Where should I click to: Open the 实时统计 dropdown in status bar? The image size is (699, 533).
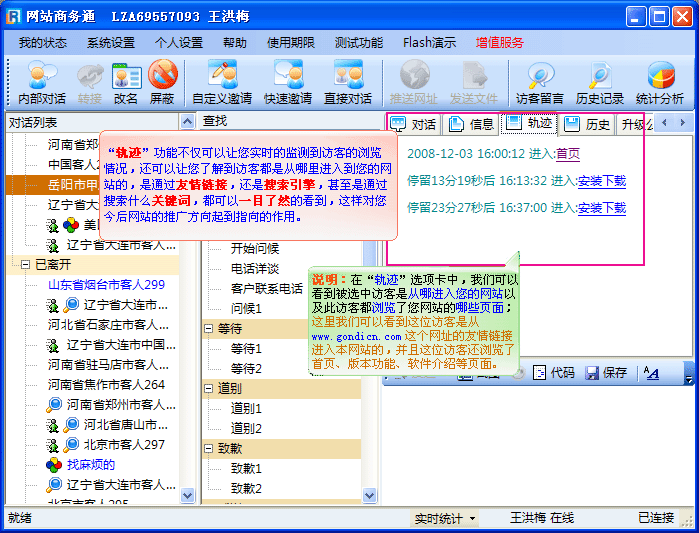[445, 518]
